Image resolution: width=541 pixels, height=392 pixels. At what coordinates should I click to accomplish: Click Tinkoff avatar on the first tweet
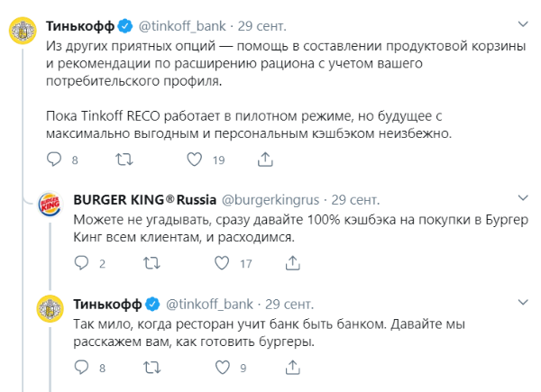click(24, 28)
